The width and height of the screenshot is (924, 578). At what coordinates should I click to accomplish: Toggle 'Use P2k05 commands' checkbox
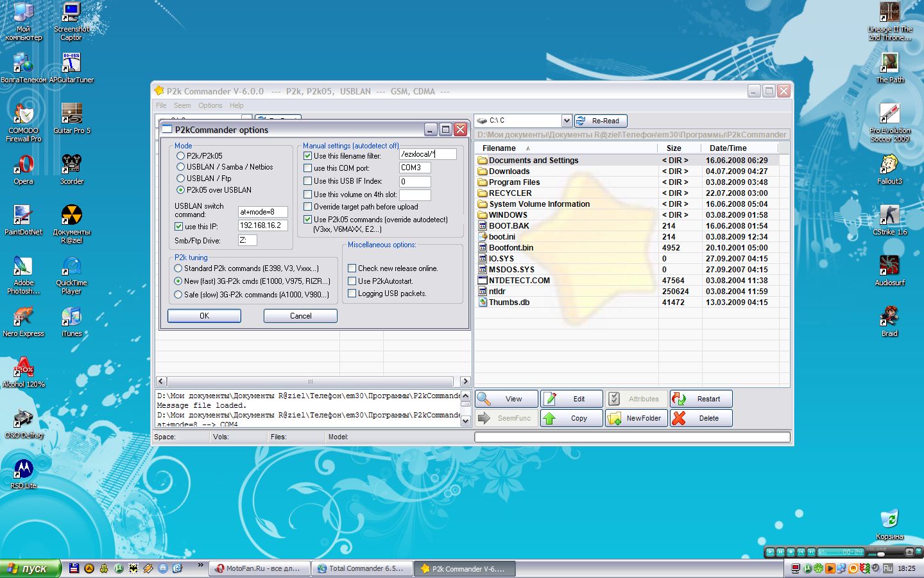(x=308, y=220)
